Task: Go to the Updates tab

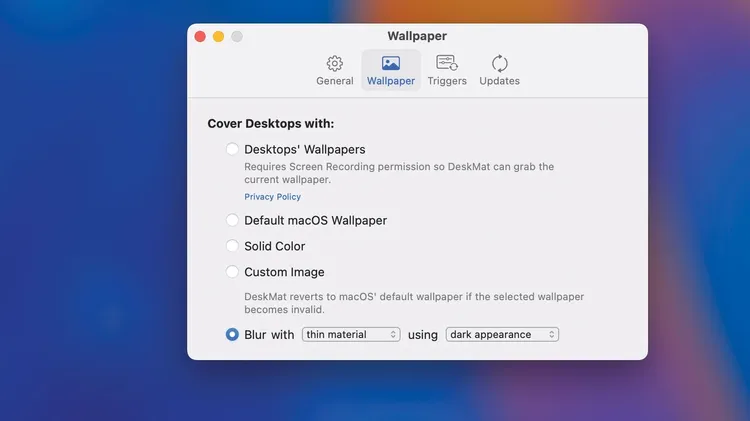Action: click(x=499, y=70)
